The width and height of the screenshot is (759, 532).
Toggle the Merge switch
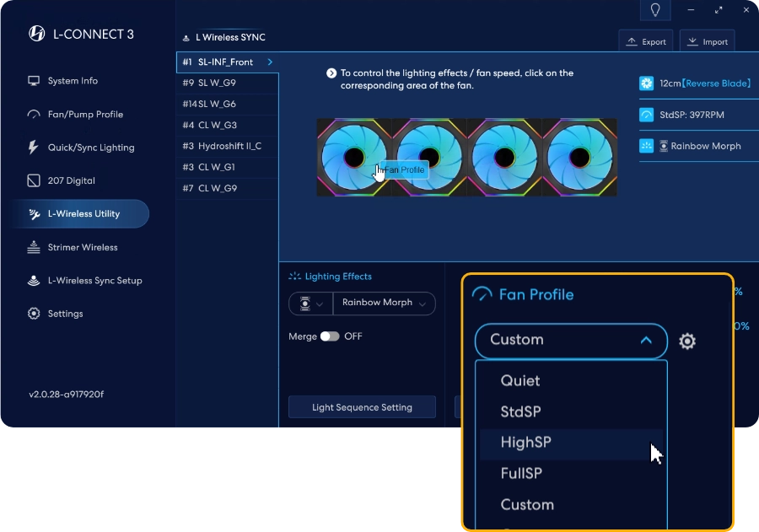(x=329, y=336)
